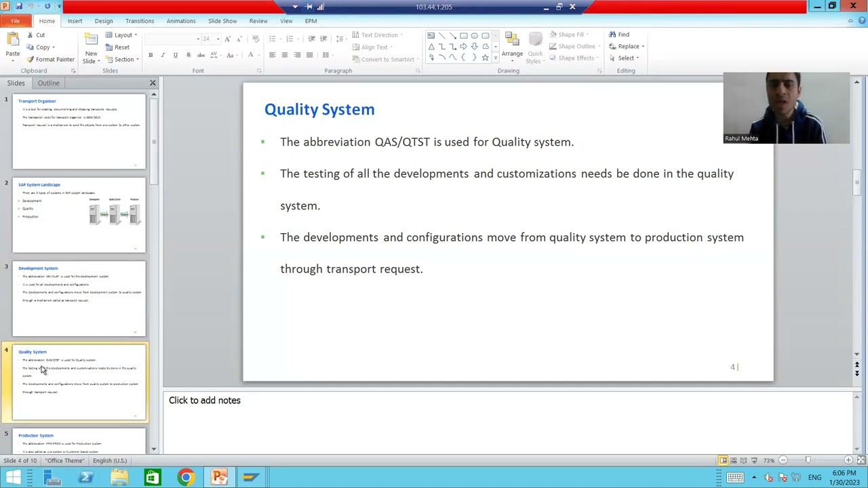
Task: Select the Text Box shape in gallery
Action: [x=431, y=36]
